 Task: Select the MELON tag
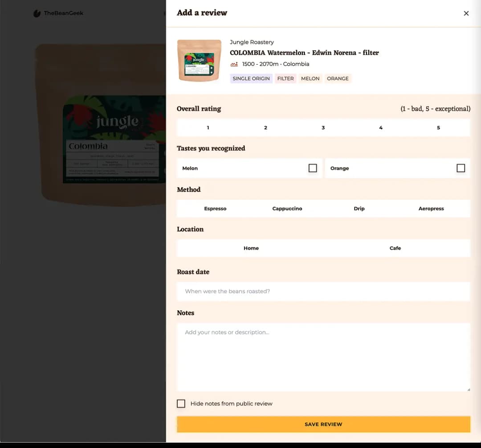[310, 78]
